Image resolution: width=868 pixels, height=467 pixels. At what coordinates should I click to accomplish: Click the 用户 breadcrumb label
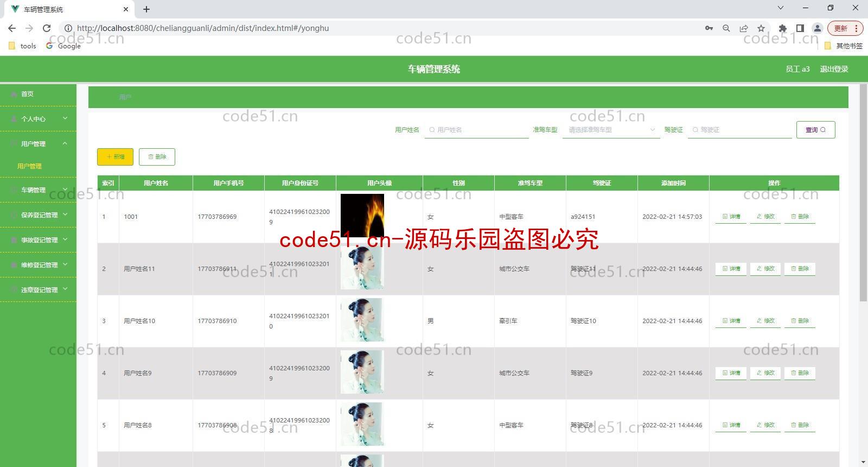tap(125, 97)
